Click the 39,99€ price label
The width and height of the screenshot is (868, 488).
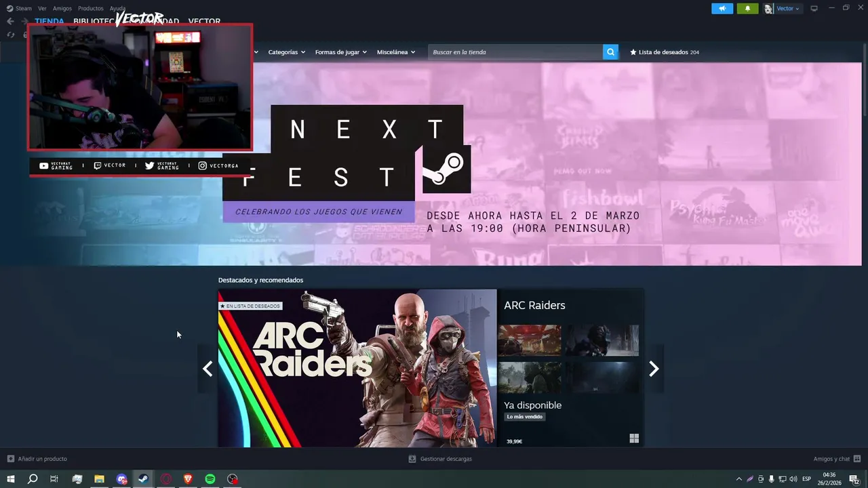(514, 441)
